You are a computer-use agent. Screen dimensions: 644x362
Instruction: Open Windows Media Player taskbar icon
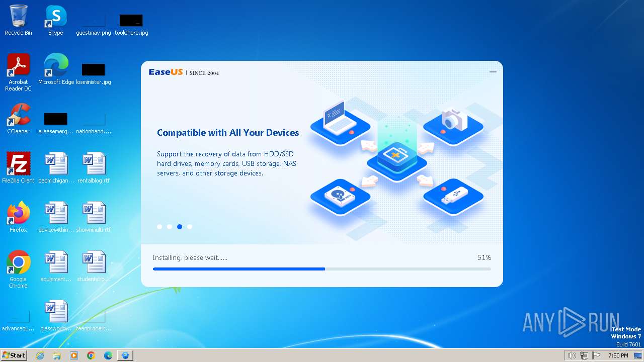point(74,355)
